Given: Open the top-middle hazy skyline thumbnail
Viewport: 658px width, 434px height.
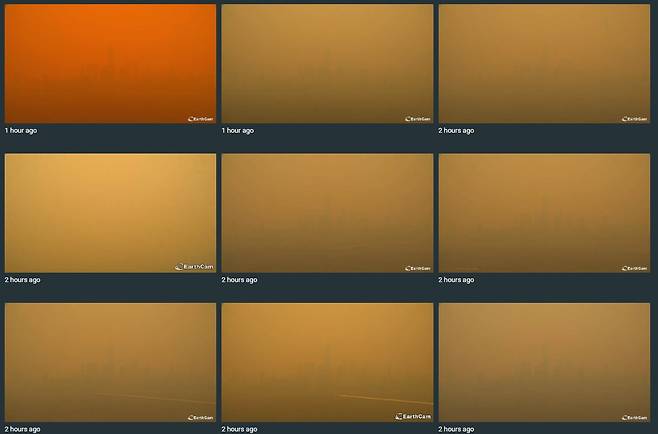Looking at the screenshot, I should click(327, 63).
